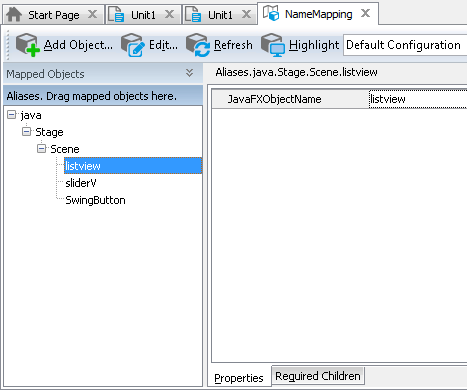
Task: Close the second Unit1 tab
Action: [246, 14]
